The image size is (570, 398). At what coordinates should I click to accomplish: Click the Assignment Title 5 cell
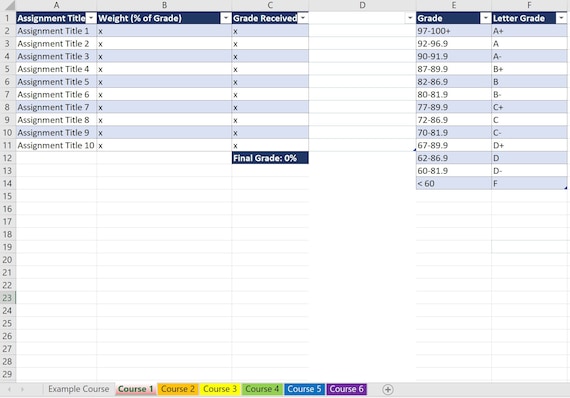(56, 82)
